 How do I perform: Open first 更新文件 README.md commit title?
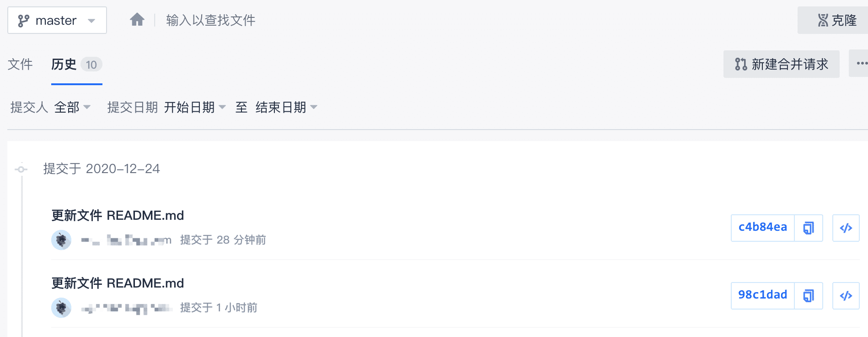[x=118, y=215]
